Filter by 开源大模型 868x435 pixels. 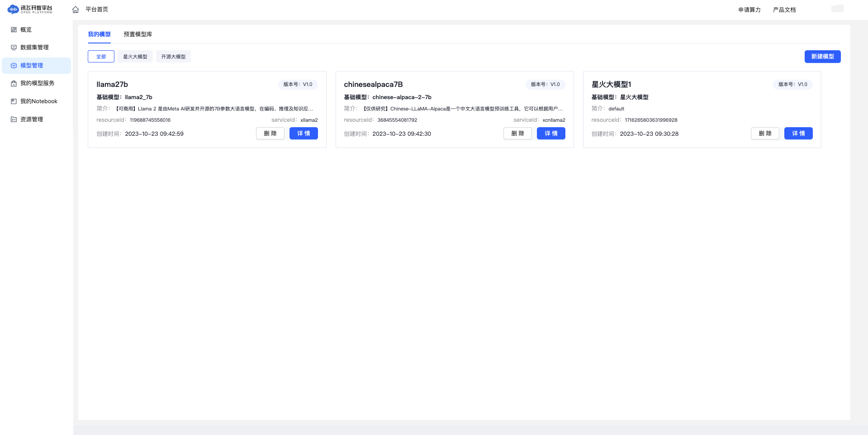click(x=173, y=57)
